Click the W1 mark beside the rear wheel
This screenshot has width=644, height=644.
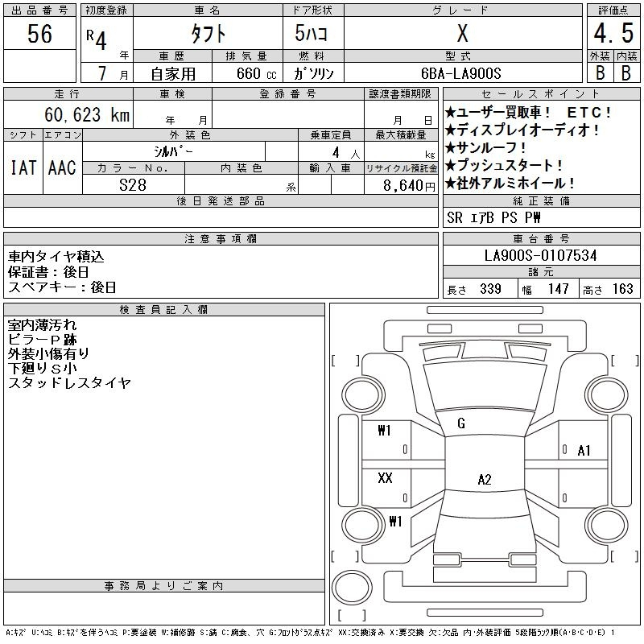click(395, 522)
